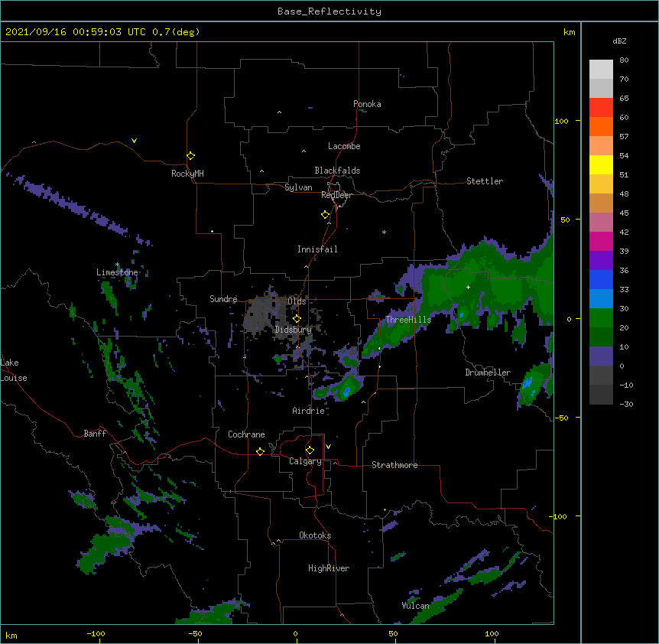Click the ThreeHills label
This screenshot has width=659, height=644.
[408, 320]
